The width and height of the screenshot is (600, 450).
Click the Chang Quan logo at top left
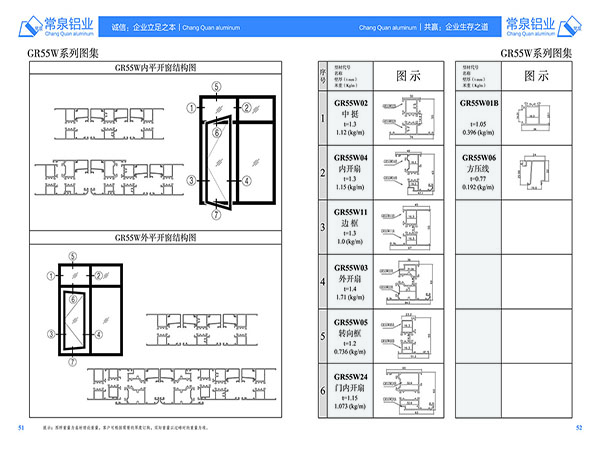(56, 26)
